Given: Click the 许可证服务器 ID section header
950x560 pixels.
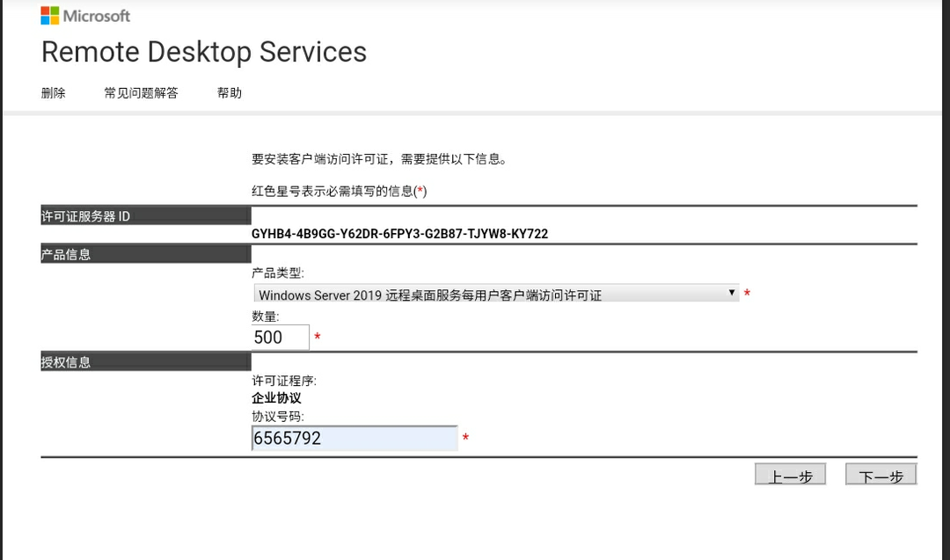Looking at the screenshot, I should (146, 216).
